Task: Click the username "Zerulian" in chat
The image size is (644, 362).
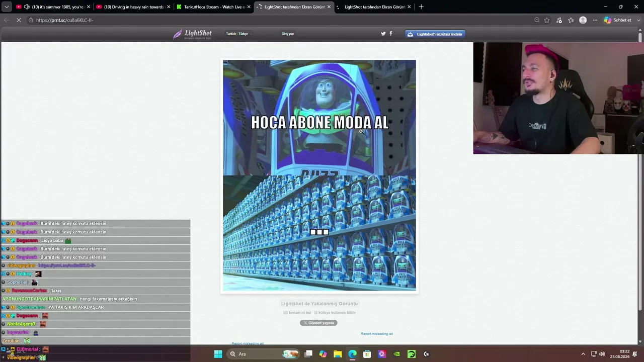Action: tap(11, 341)
